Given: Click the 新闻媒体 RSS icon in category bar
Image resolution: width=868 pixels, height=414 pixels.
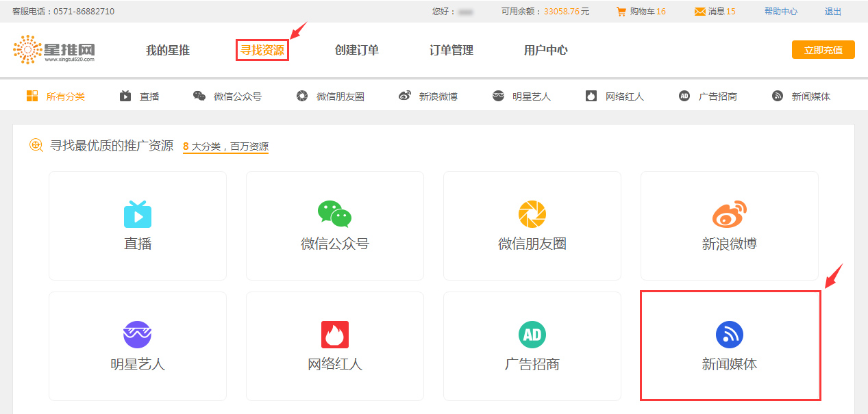Looking at the screenshot, I should pos(777,96).
